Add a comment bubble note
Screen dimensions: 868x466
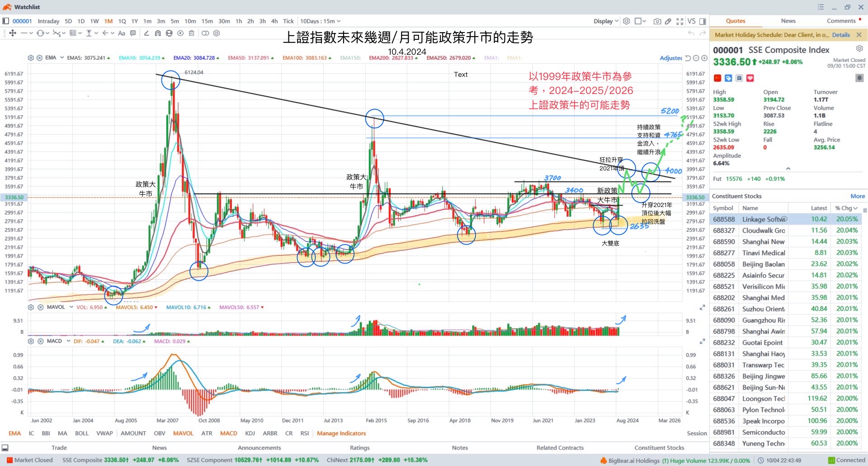pos(133,33)
